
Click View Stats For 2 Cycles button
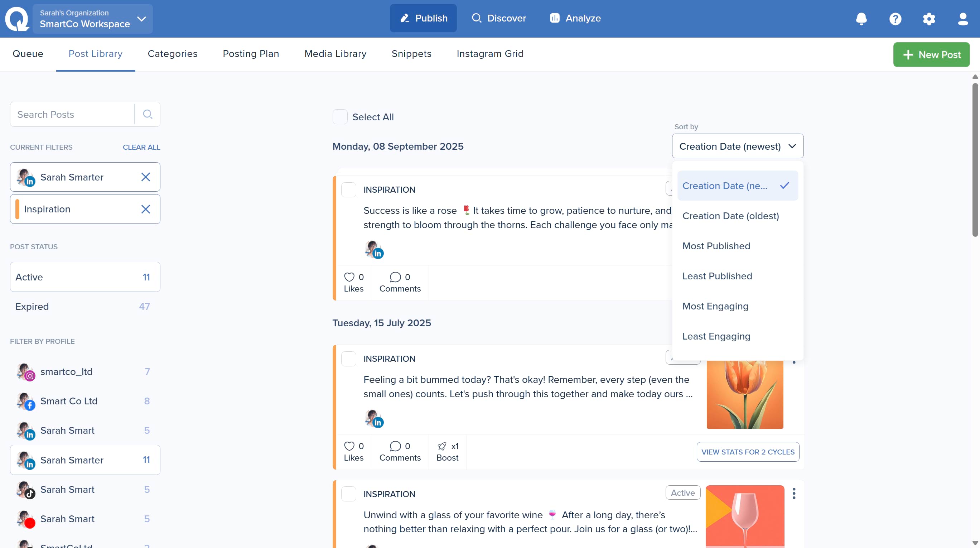748,452
